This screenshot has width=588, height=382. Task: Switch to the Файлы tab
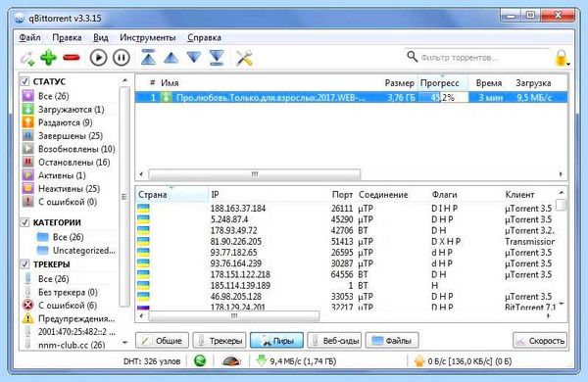click(392, 341)
